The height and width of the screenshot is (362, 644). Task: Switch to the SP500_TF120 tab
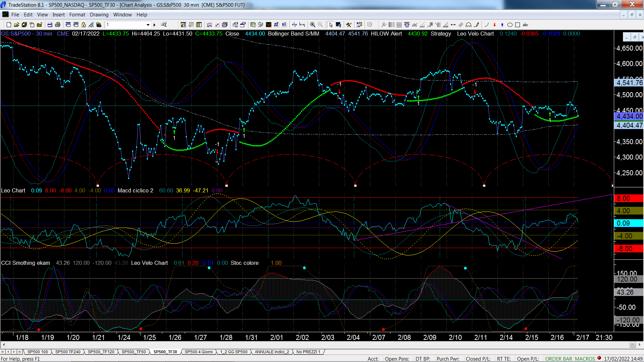[101, 352]
